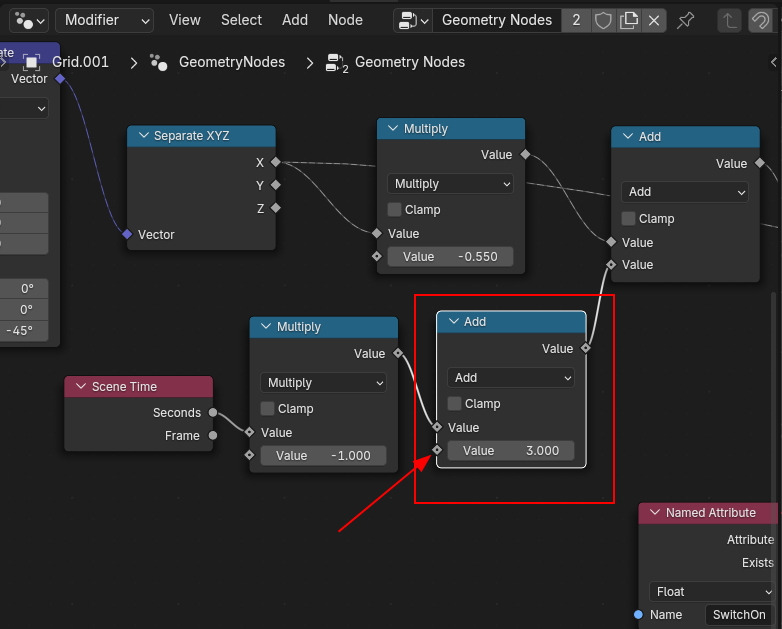The image size is (782, 629).
Task: Click the Seconds output socket
Action: click(x=213, y=413)
